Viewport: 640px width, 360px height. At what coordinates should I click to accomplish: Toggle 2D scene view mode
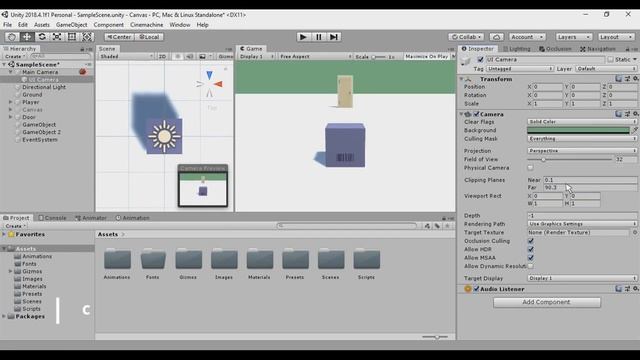pos(162,56)
